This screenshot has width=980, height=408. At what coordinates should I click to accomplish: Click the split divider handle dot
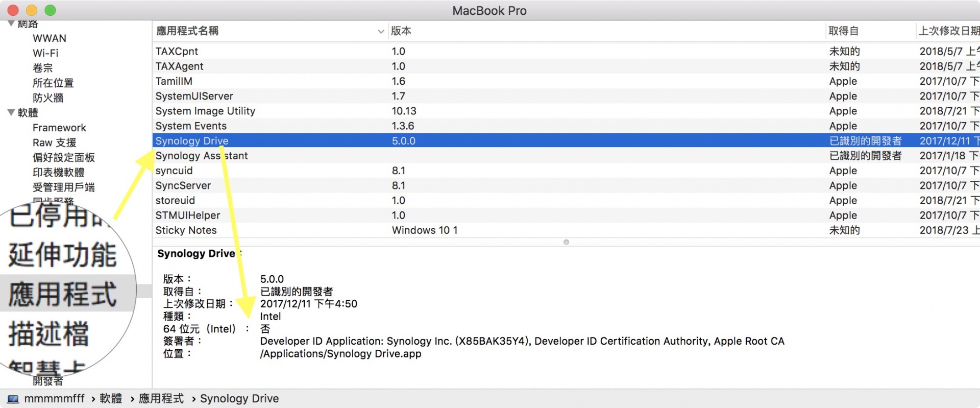[566, 242]
